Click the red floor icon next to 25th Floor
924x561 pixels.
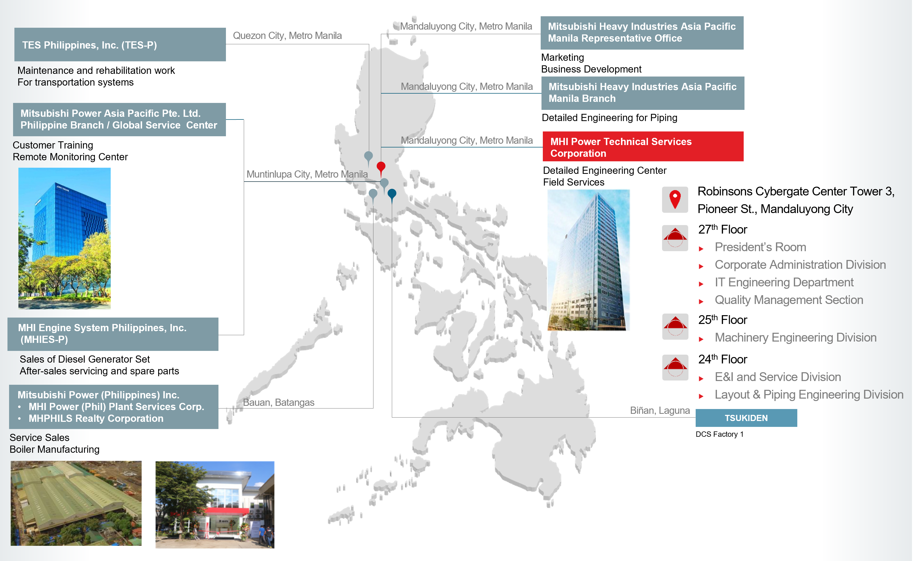[x=675, y=326]
